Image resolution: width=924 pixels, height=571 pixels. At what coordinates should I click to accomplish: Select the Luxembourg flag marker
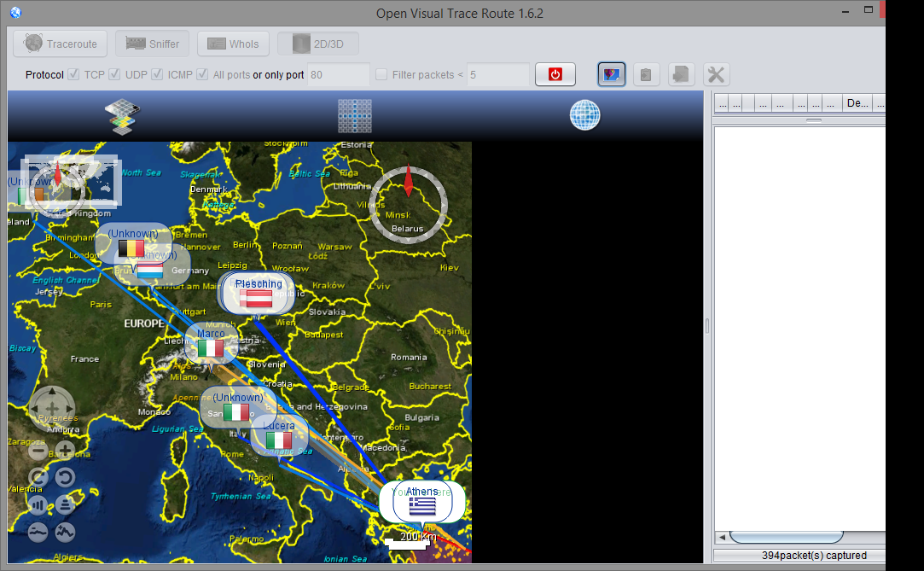150,270
